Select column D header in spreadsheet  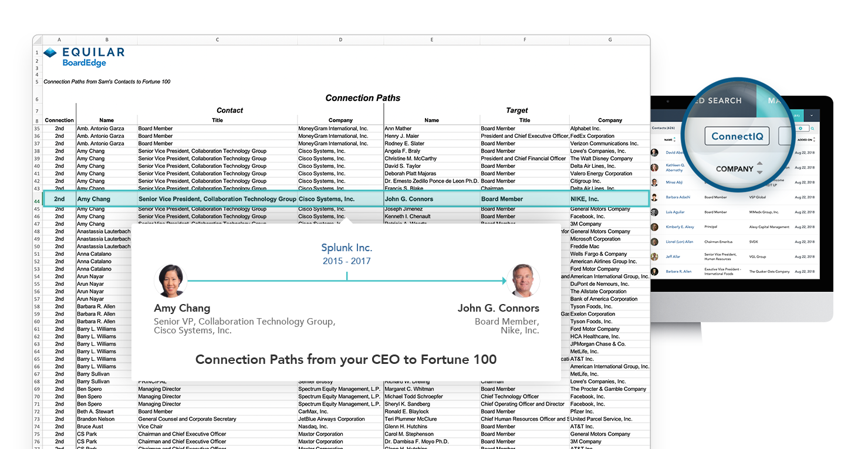click(340, 40)
